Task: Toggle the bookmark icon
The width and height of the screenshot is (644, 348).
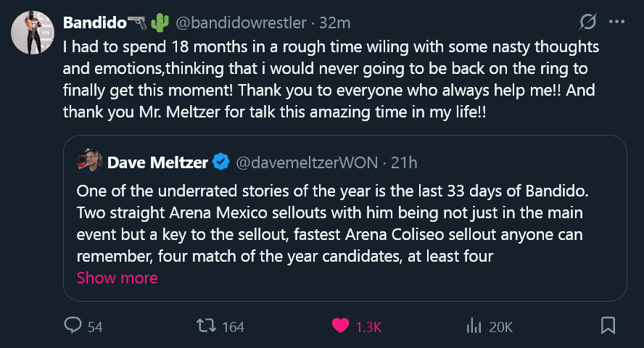Action: [x=608, y=326]
